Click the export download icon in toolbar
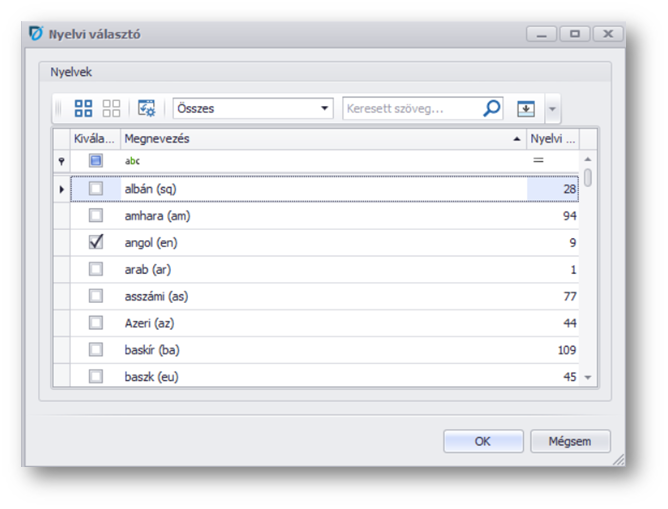This screenshot has width=668, height=509. coord(526,108)
